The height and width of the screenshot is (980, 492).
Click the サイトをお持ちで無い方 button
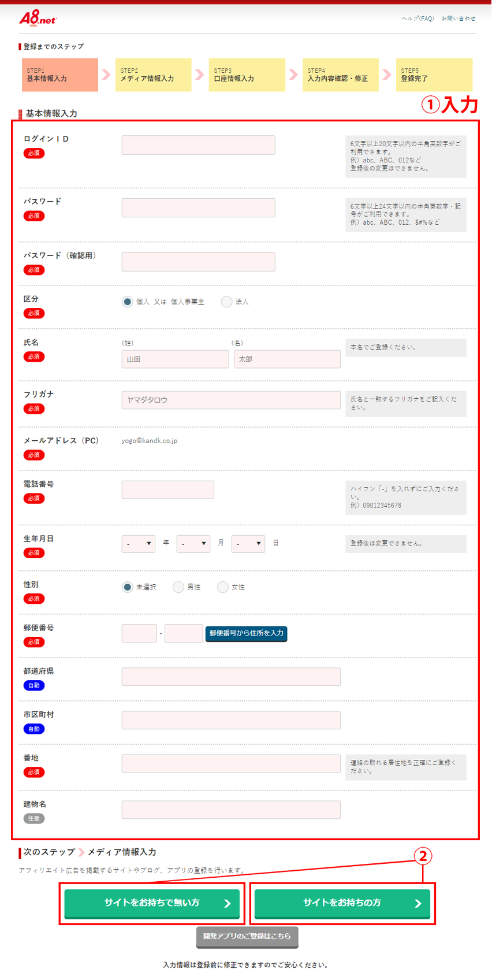152,903
